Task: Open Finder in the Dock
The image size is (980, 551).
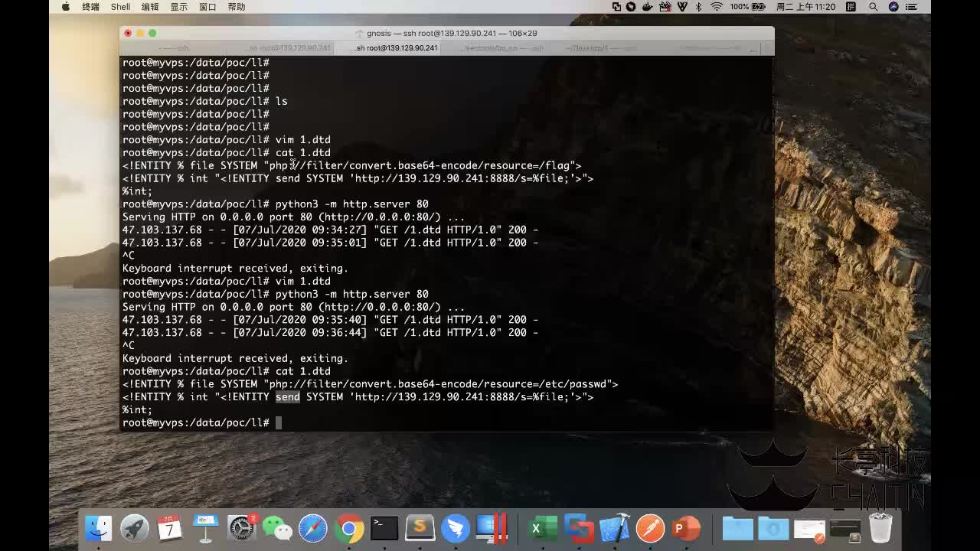Action: pos(99,528)
